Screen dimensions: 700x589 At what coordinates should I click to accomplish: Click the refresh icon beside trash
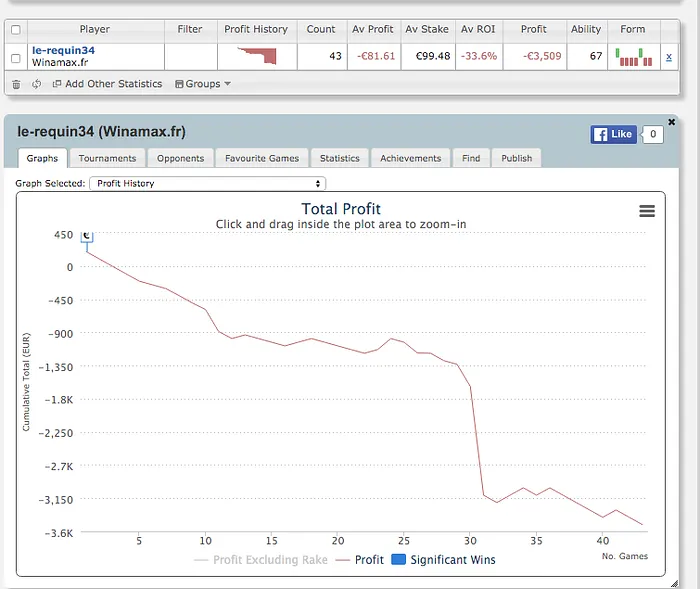click(x=36, y=84)
